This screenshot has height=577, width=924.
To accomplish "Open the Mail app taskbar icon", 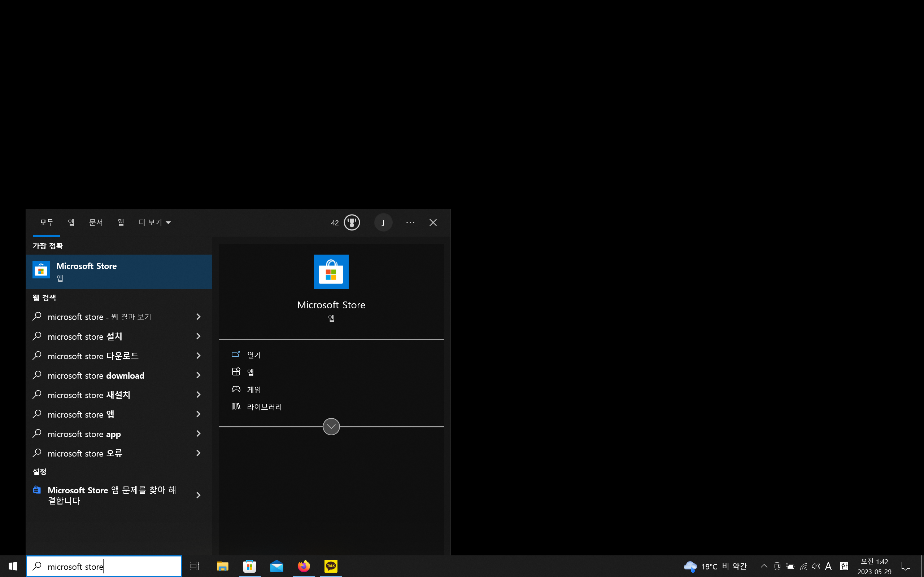I will coord(276,566).
